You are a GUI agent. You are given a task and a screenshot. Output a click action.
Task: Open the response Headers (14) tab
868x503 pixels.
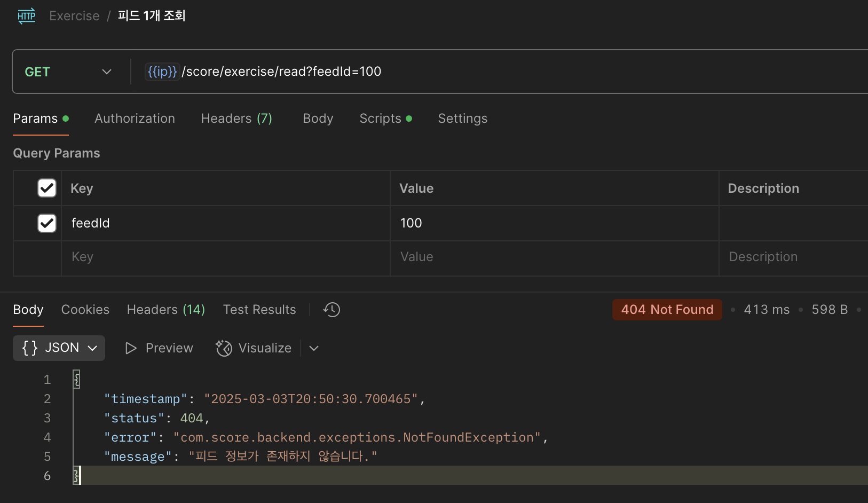tap(166, 310)
